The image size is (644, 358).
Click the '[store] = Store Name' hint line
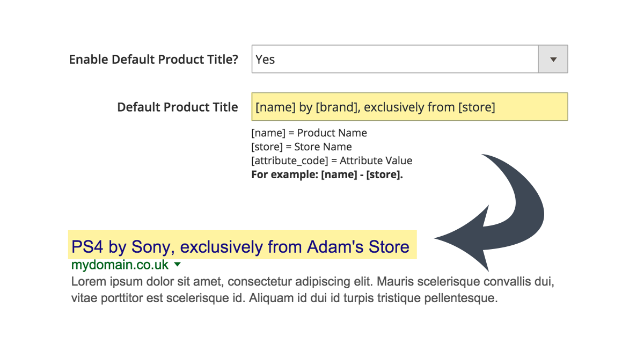(302, 147)
